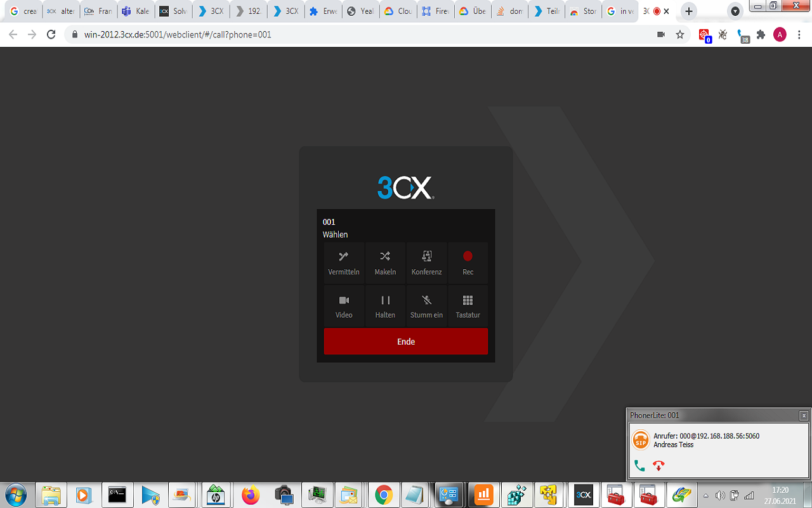
Task: Click into the browser address bar
Action: click(x=254, y=34)
